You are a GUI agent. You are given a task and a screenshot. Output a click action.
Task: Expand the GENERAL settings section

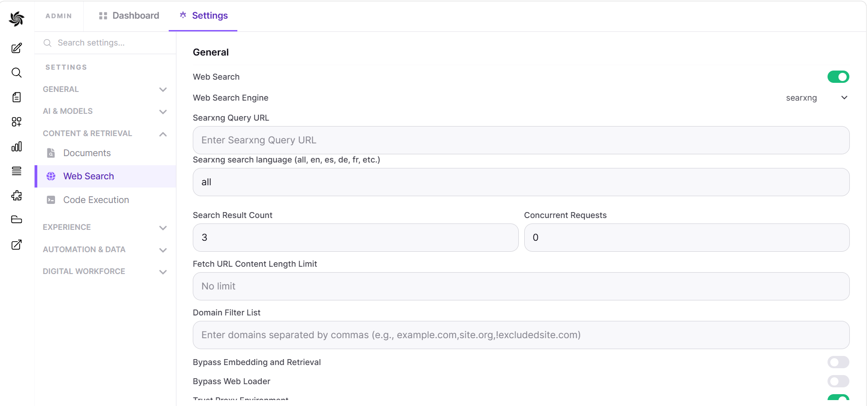[x=105, y=90]
